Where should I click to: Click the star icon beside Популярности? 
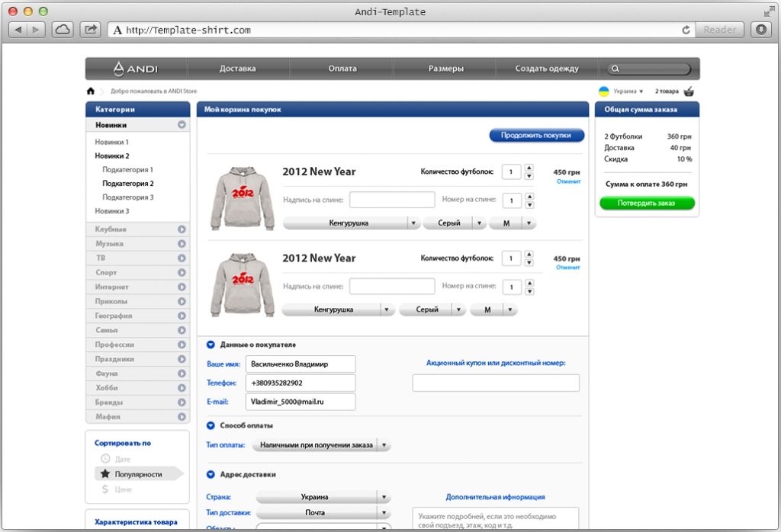tap(105, 474)
